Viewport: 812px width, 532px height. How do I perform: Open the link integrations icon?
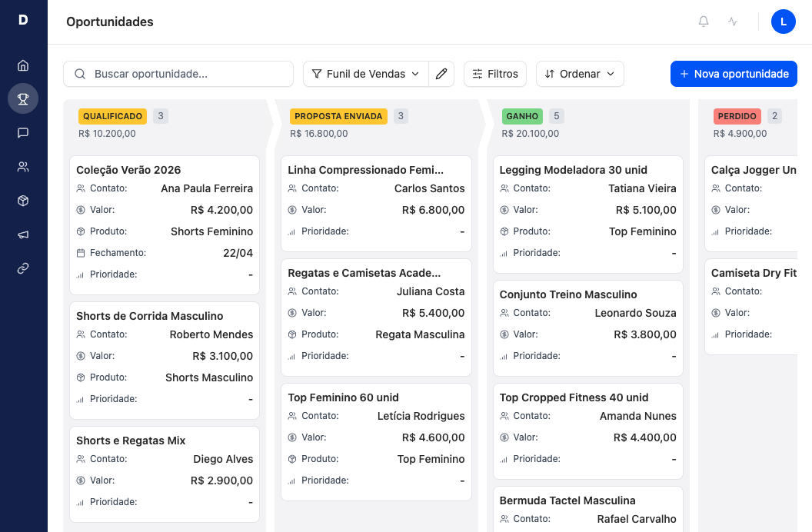[23, 268]
